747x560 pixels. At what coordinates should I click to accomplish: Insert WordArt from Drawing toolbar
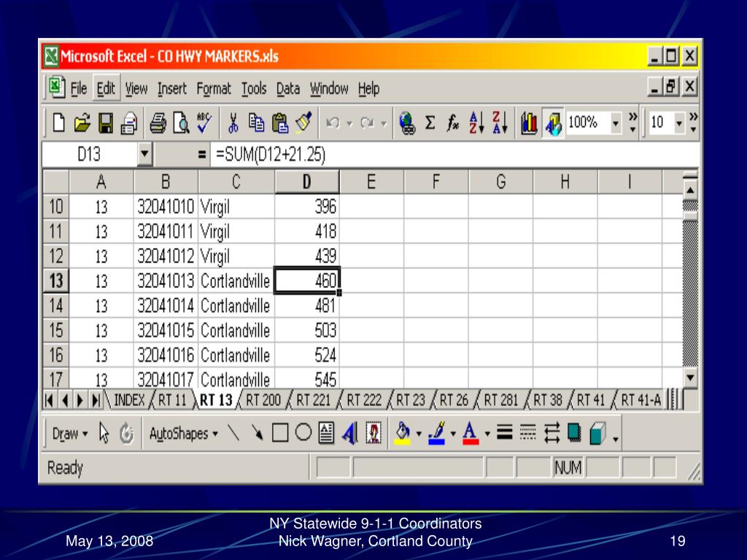click(349, 433)
